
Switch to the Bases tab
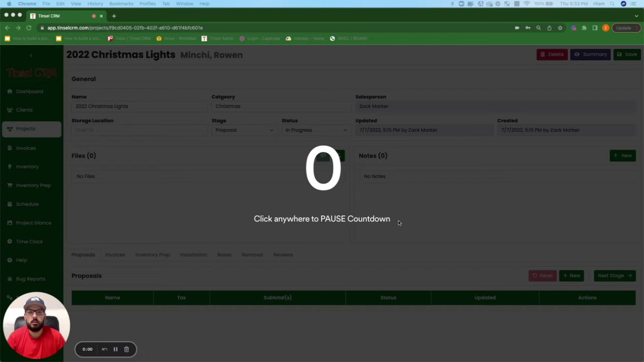(x=224, y=255)
